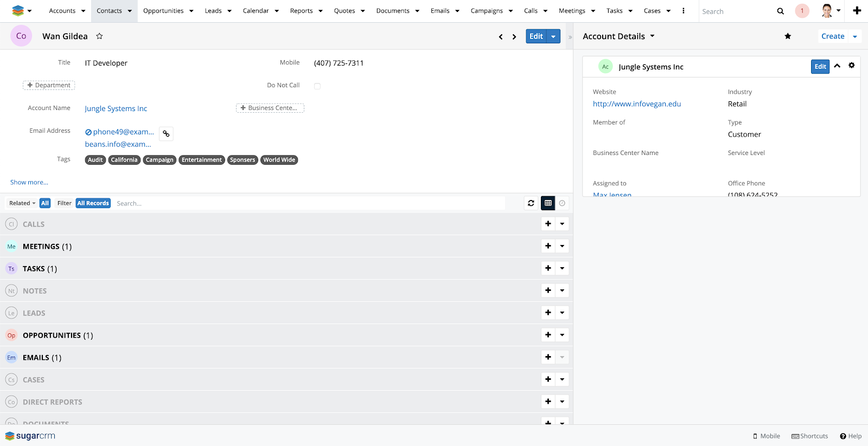
Task: Click the add record plus in Meetings
Action: (548, 246)
